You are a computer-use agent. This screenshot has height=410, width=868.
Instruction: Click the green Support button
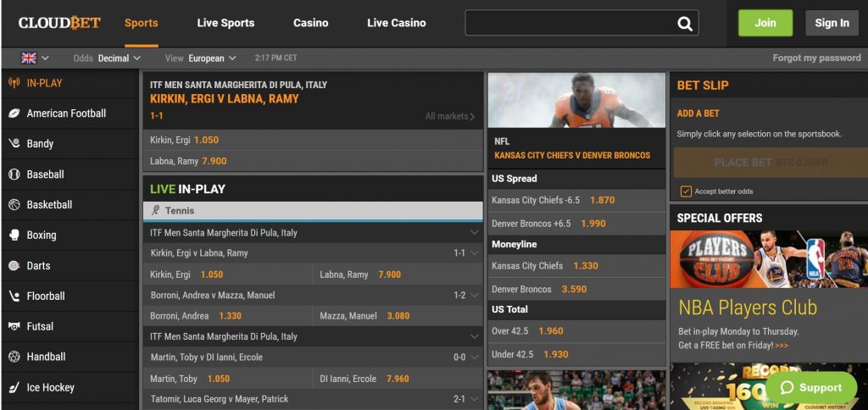[x=811, y=387]
